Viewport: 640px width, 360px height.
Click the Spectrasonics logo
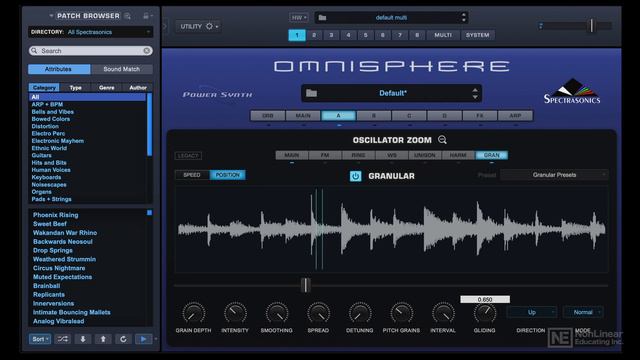tap(572, 91)
